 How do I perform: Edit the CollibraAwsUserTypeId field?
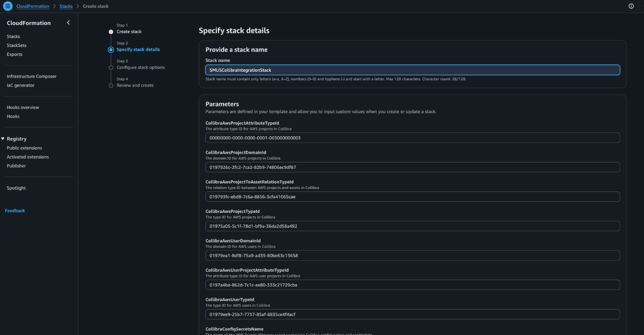point(412,314)
